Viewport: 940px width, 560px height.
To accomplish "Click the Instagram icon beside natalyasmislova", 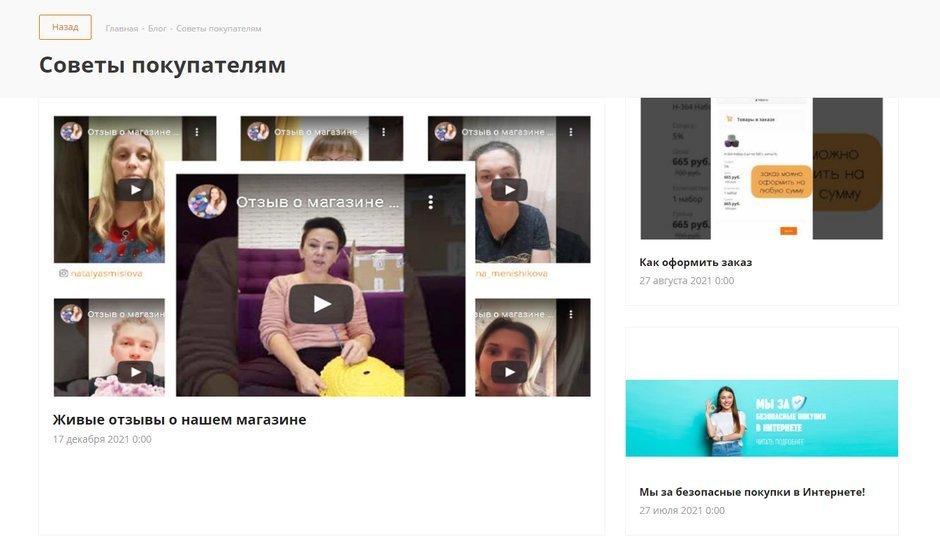I will 64,273.
